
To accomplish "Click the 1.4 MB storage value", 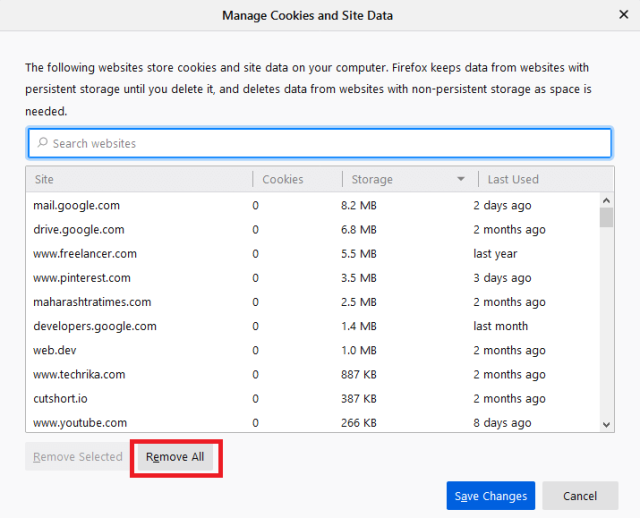I will [x=359, y=326].
